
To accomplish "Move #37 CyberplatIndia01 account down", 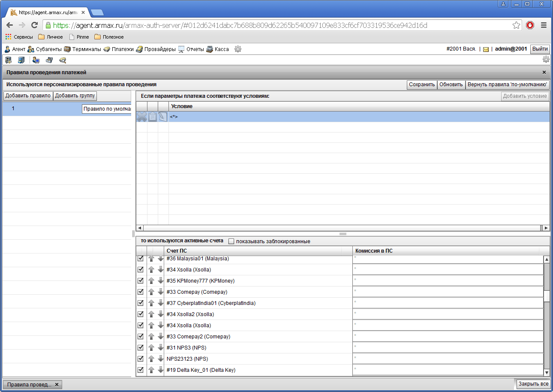I will (160, 303).
